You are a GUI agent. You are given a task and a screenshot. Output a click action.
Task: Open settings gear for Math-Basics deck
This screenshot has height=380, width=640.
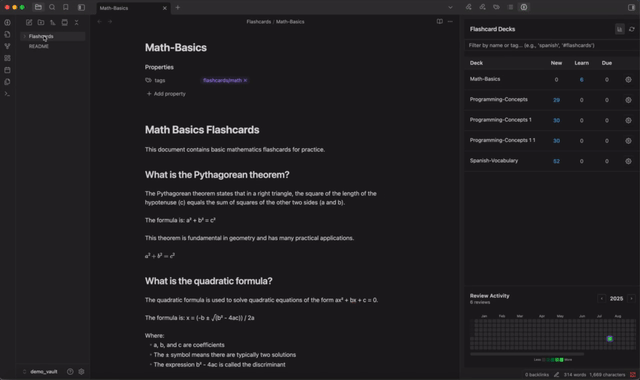628,80
